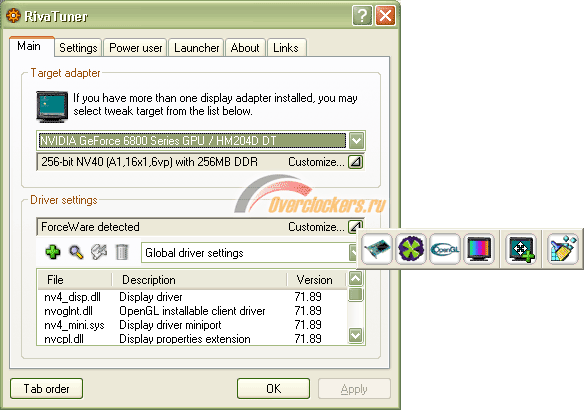Screen dimensions: 584x410
Task: Click the magnifier edit preset icon
Action: click(76, 252)
